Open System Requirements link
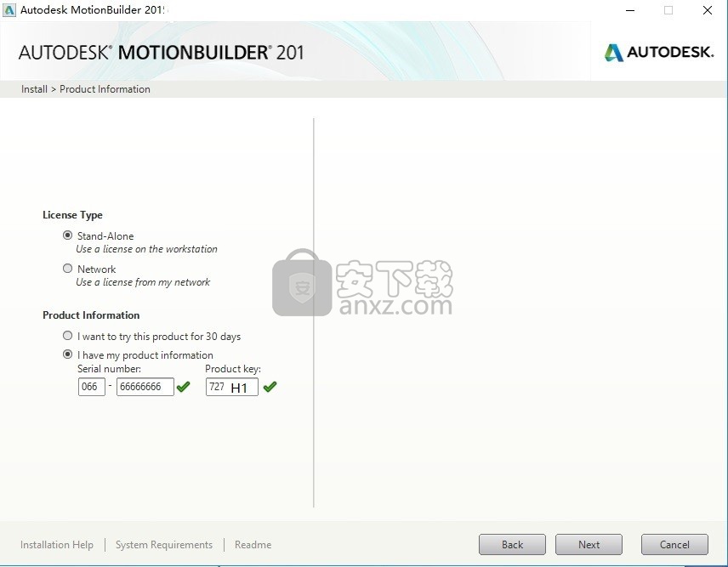 tap(164, 544)
